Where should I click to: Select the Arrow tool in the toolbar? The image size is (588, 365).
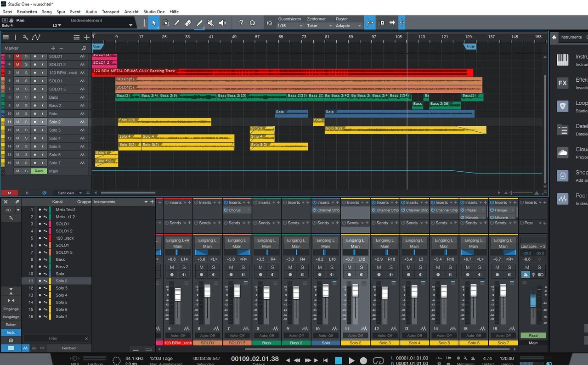coord(153,22)
